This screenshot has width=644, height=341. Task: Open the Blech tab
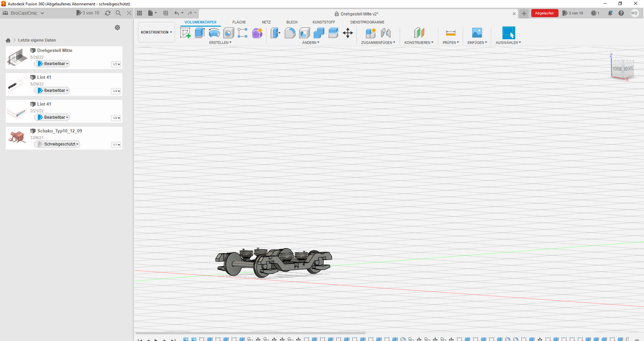click(x=292, y=22)
